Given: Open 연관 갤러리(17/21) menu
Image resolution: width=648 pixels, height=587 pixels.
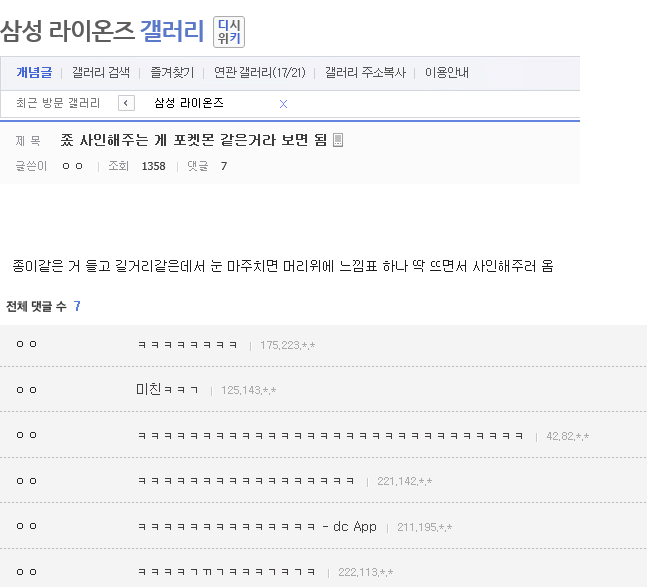Looking at the screenshot, I should (260, 73).
